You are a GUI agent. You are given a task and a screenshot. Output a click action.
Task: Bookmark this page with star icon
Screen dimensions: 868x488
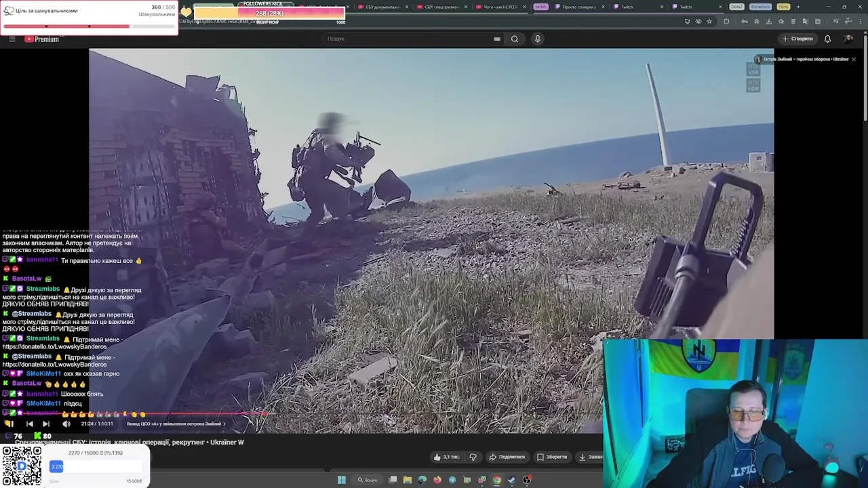[x=709, y=21]
